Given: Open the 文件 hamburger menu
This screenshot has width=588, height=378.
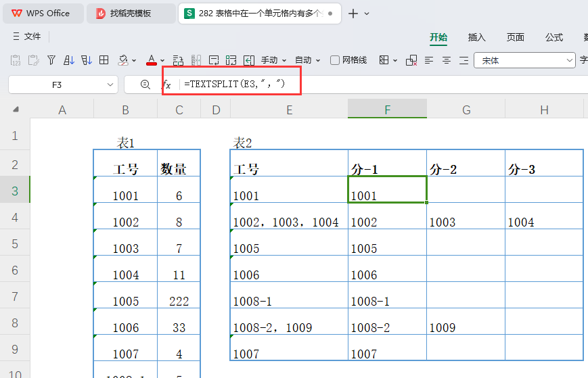Looking at the screenshot, I should coord(27,37).
